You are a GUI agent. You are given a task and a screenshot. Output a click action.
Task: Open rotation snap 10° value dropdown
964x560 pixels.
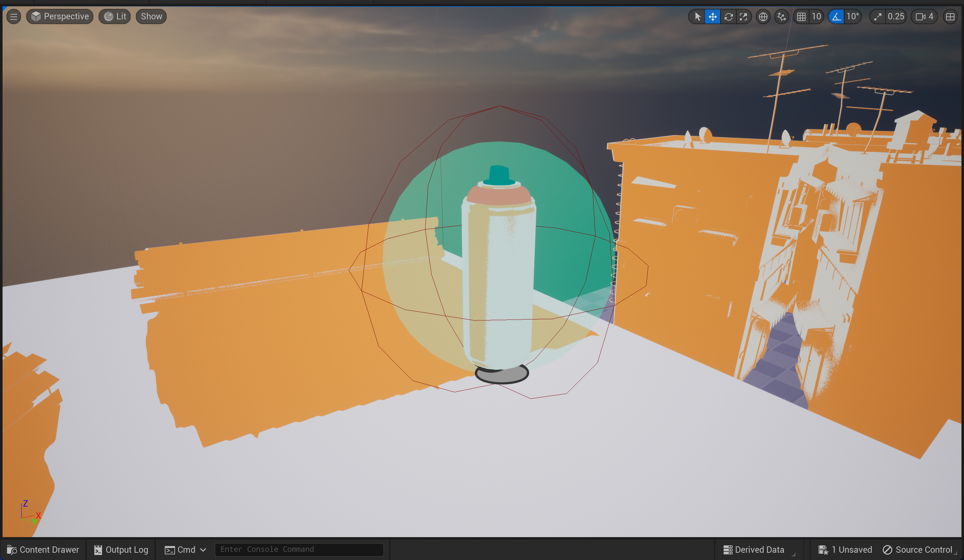coord(853,17)
